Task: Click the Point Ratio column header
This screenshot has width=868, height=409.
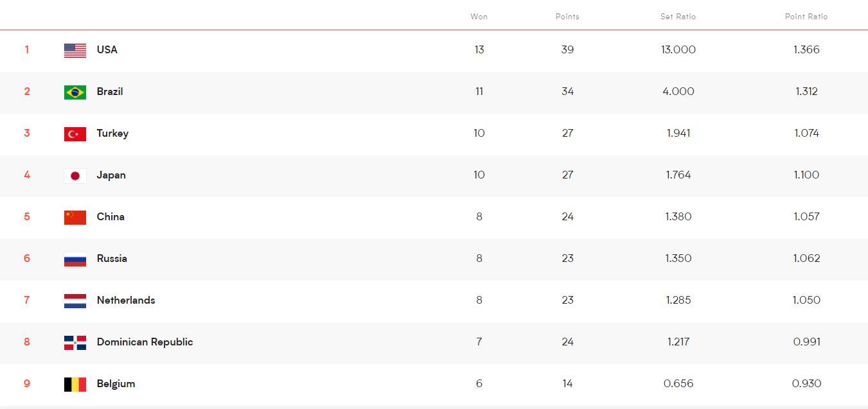Action: coord(806,17)
